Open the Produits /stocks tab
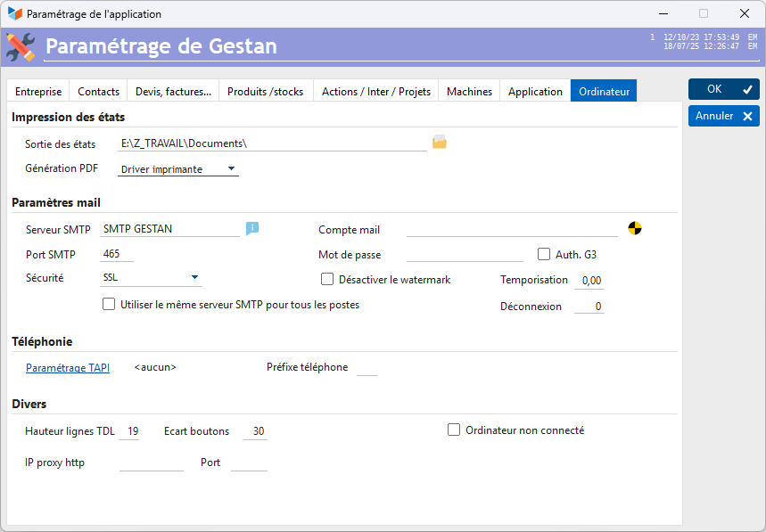 pyautogui.click(x=265, y=91)
